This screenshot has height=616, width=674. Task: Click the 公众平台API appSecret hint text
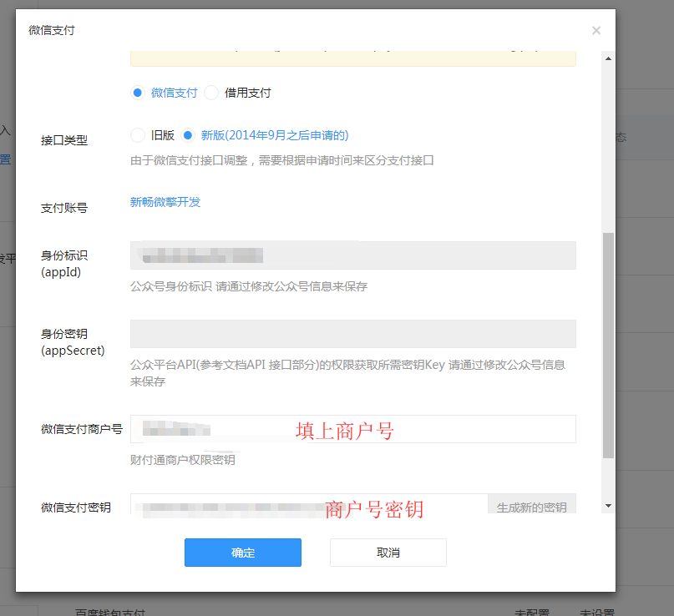(x=347, y=373)
